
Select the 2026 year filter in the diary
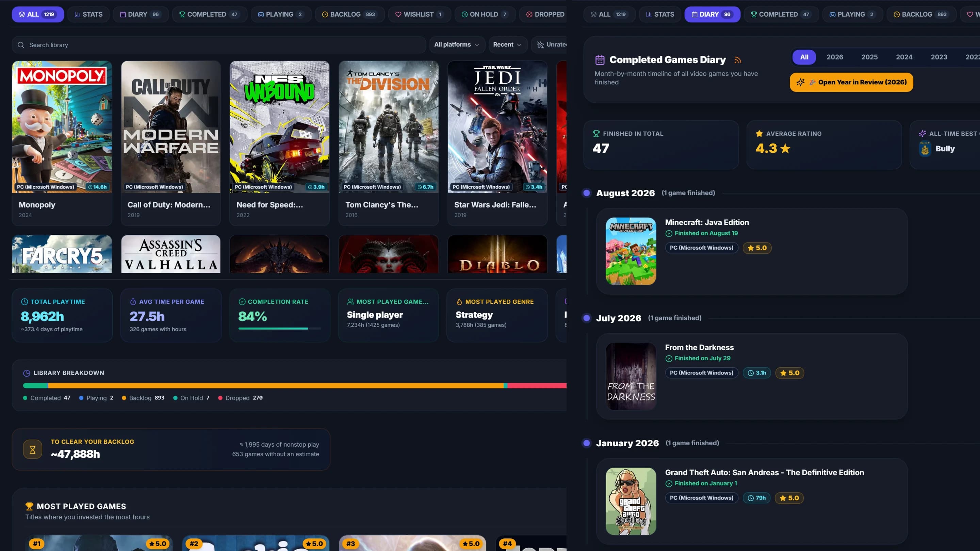pos(835,57)
